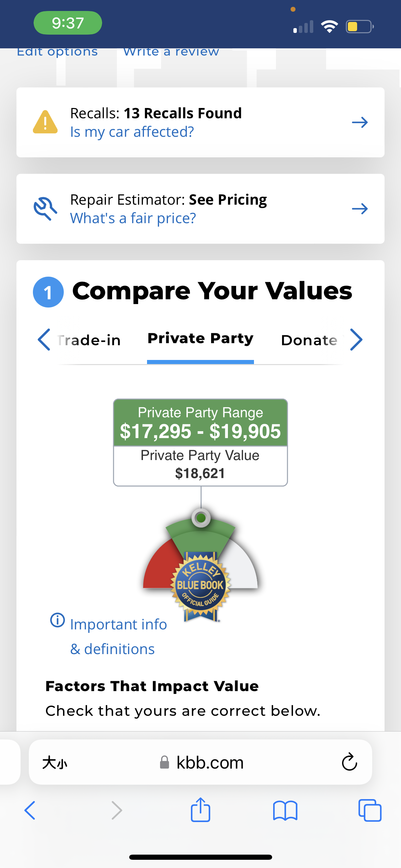Show open Safari tabs overview
Image resolution: width=401 pixels, height=868 pixels.
(x=369, y=810)
